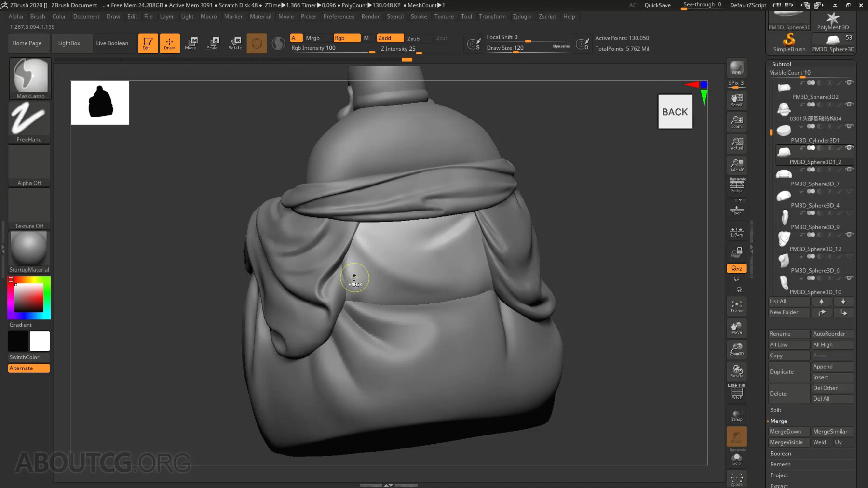
Task: Select the Zoom canvas tool
Action: pyautogui.click(x=736, y=122)
